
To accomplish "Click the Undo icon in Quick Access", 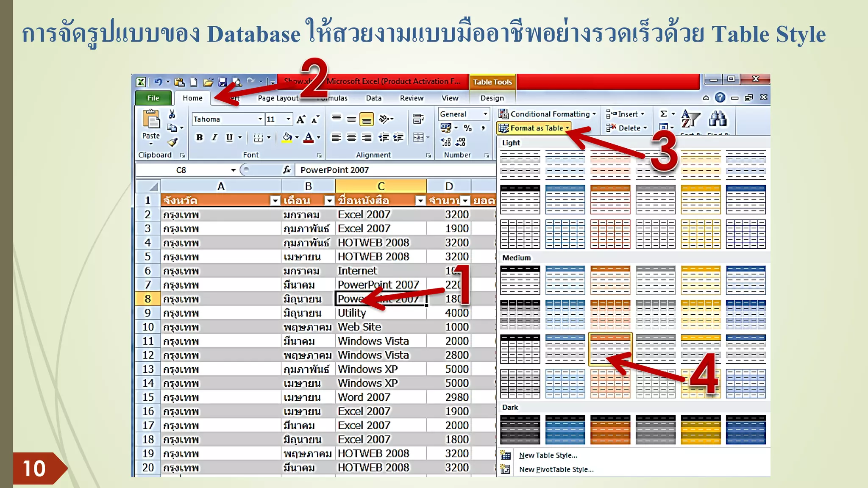I will tap(158, 82).
